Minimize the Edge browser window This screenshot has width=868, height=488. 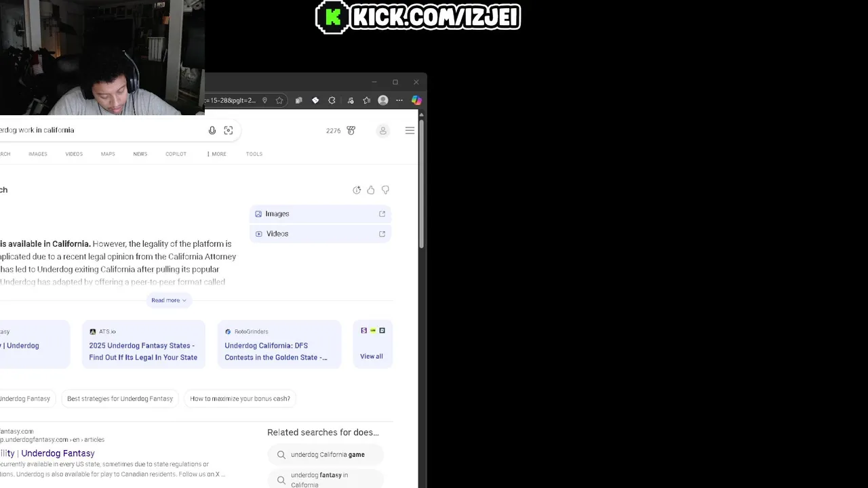[x=374, y=82]
